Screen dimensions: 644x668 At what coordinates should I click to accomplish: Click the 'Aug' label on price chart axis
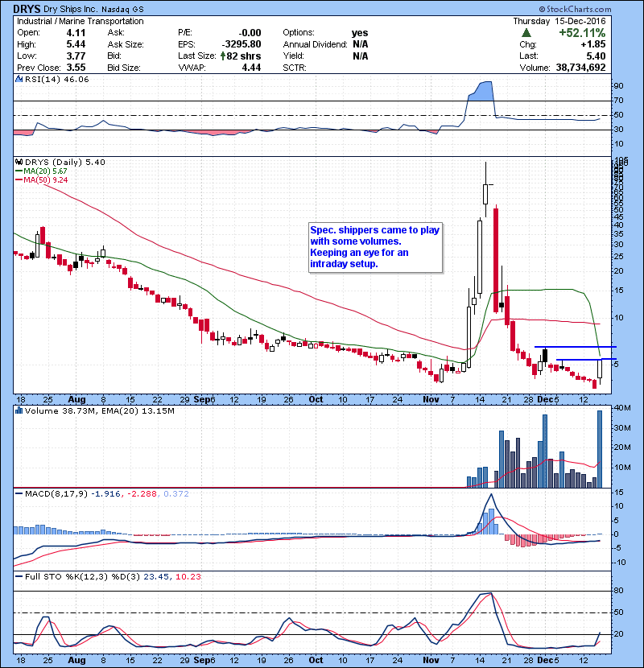[x=76, y=399]
